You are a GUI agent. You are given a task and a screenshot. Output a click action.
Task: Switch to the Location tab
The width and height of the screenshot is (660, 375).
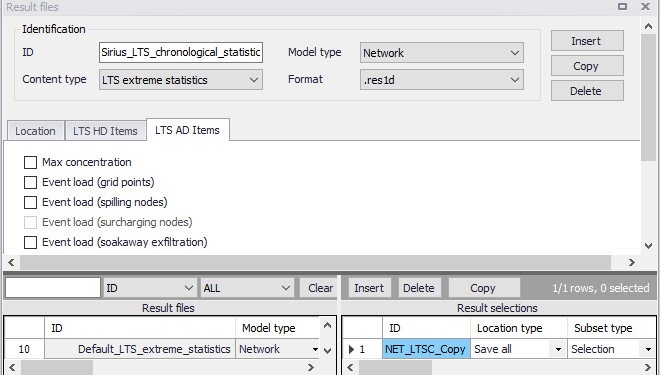tap(35, 131)
